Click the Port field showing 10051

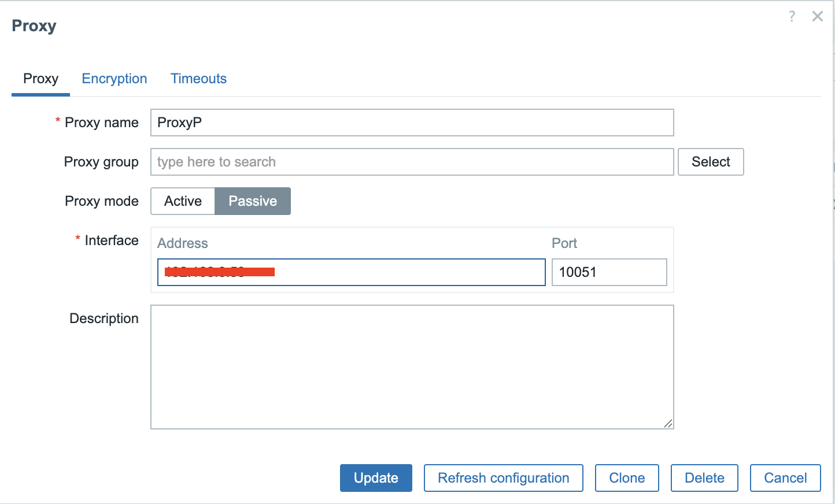point(609,272)
